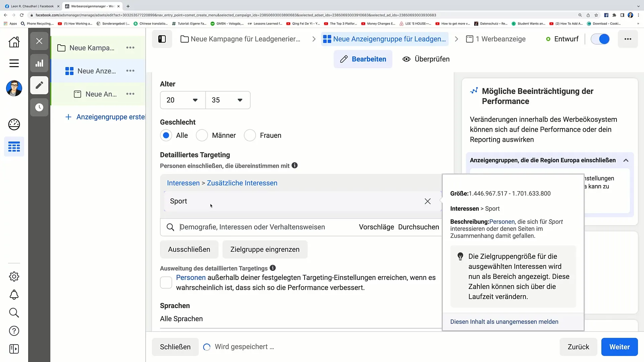The width and height of the screenshot is (644, 362).
Task: Click the Weiter forward button
Action: [620, 347]
